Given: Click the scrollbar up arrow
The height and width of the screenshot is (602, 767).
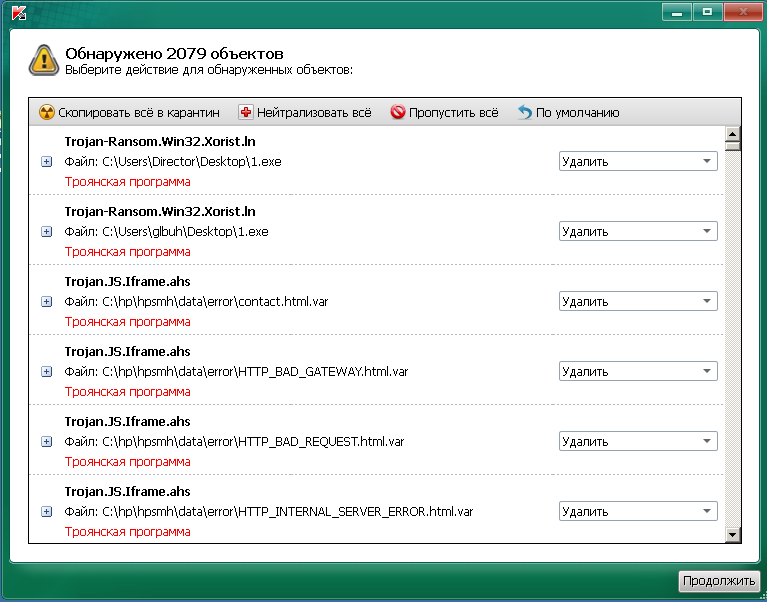Looking at the screenshot, I should point(732,134).
